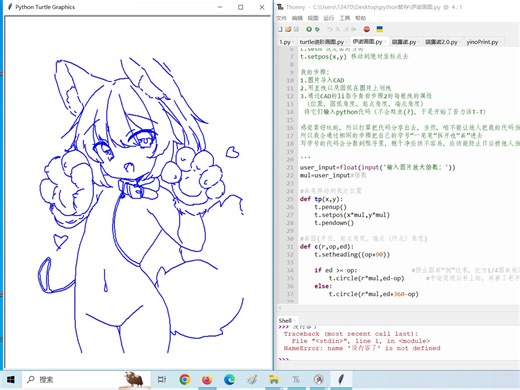Click the greyed Step over icon
The height and width of the screenshot is (390, 520).
click(330, 29)
